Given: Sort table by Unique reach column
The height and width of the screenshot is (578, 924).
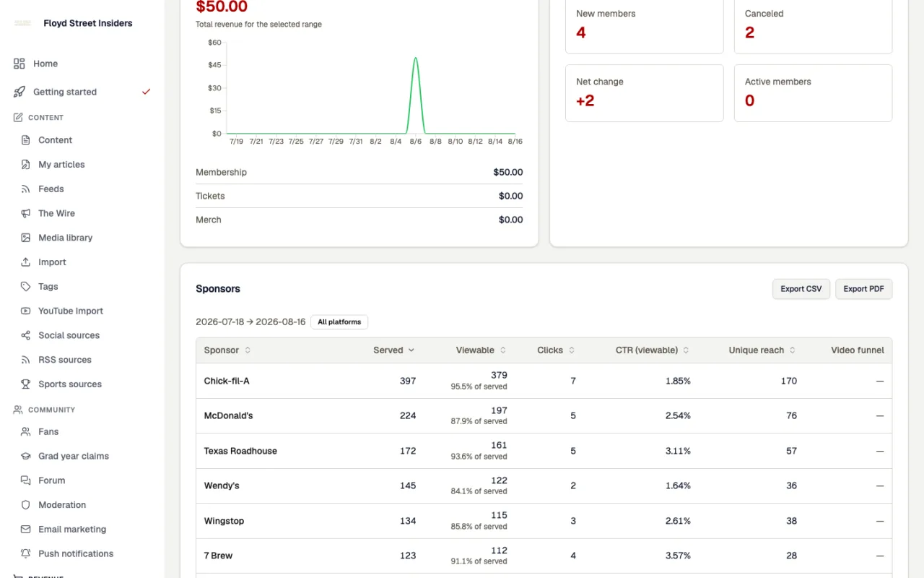Looking at the screenshot, I should (762, 350).
